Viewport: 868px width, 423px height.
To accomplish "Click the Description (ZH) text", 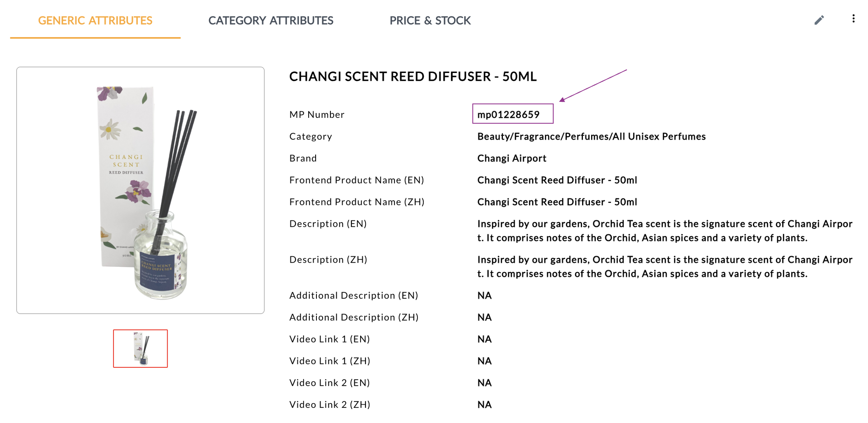I will [x=664, y=267].
